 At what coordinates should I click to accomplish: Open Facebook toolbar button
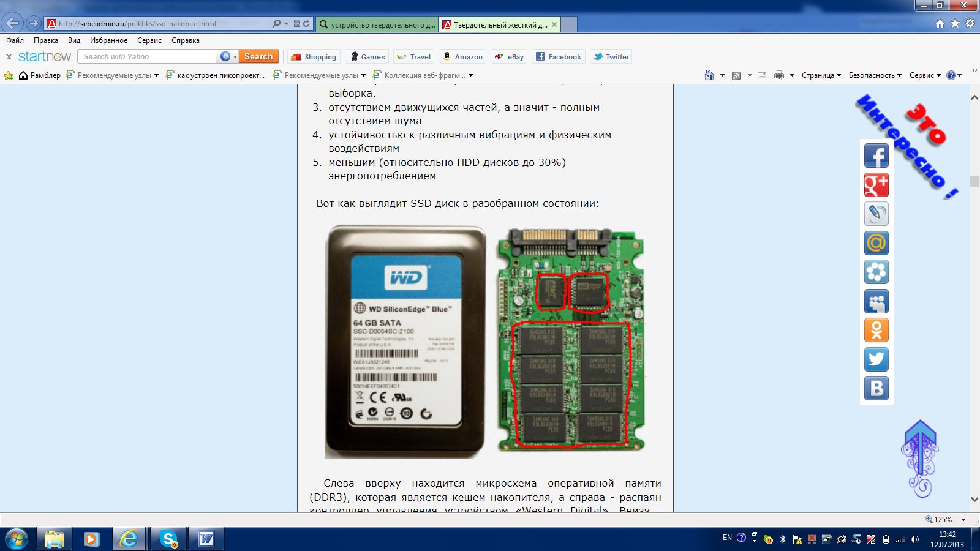tap(558, 57)
